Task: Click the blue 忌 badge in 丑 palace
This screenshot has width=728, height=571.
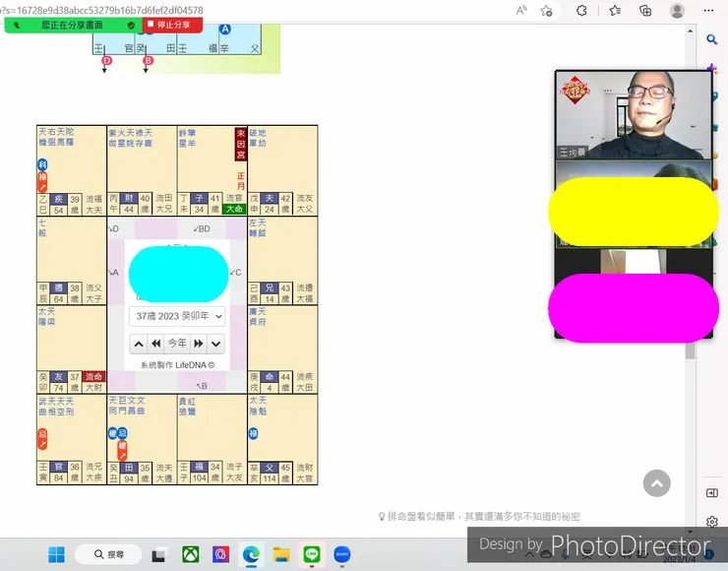Action: [x=122, y=433]
